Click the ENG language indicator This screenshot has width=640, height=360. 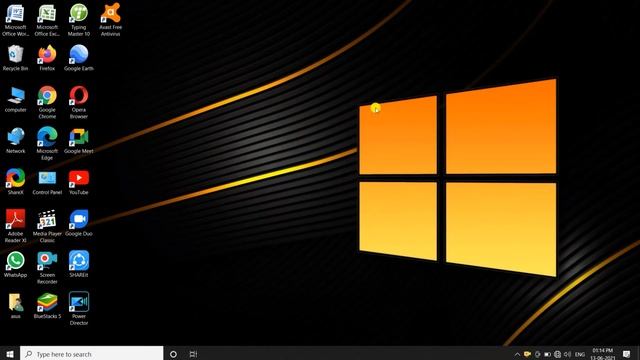point(580,354)
